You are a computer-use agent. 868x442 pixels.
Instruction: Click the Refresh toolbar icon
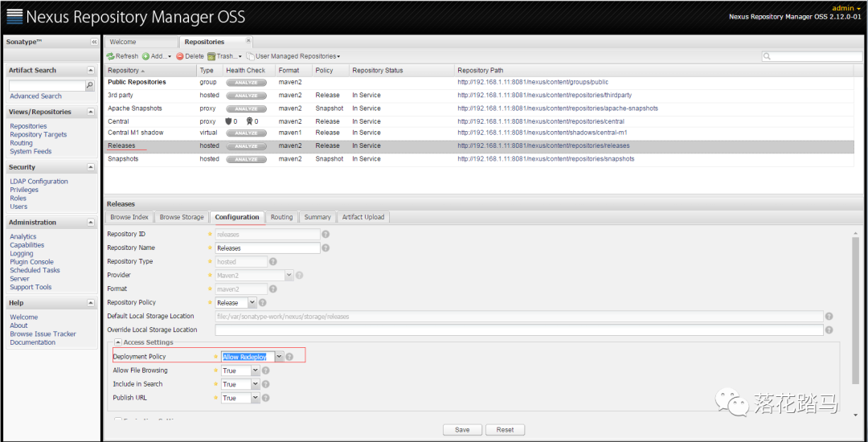coord(111,56)
